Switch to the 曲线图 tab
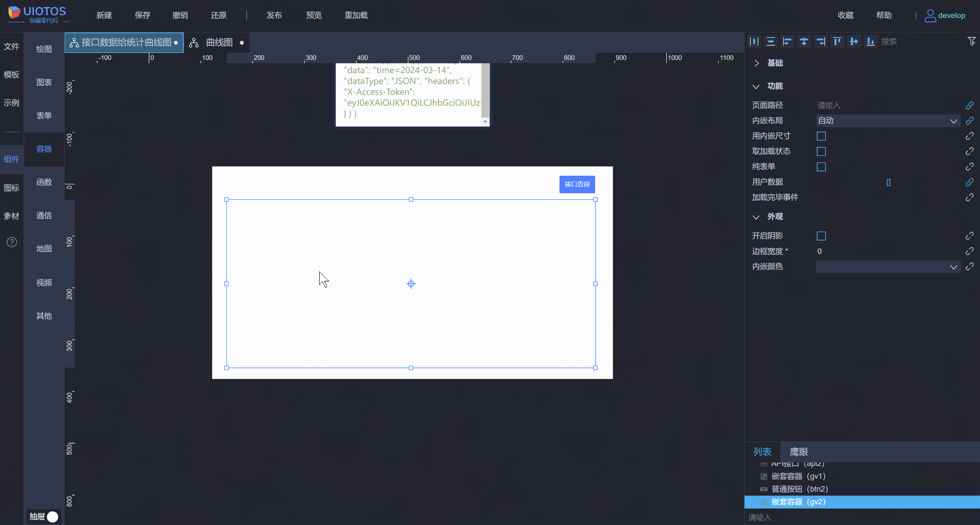Screen dimensions: 980x525 pos(219,42)
